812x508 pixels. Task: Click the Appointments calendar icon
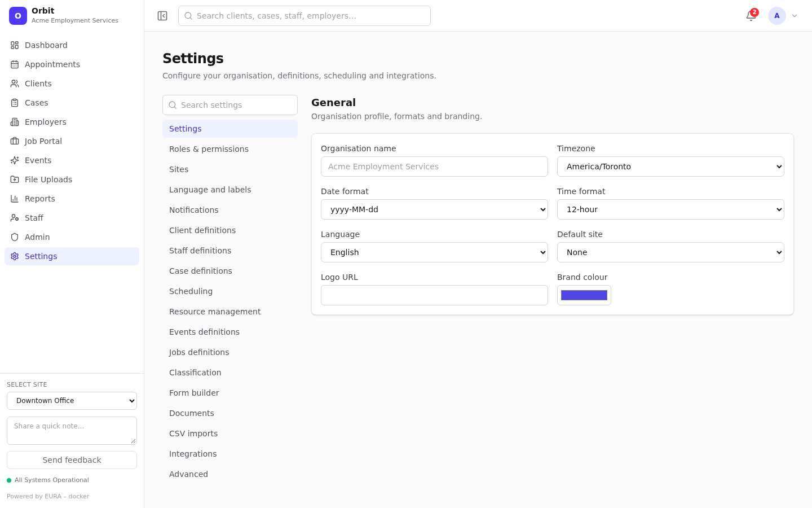point(15,64)
